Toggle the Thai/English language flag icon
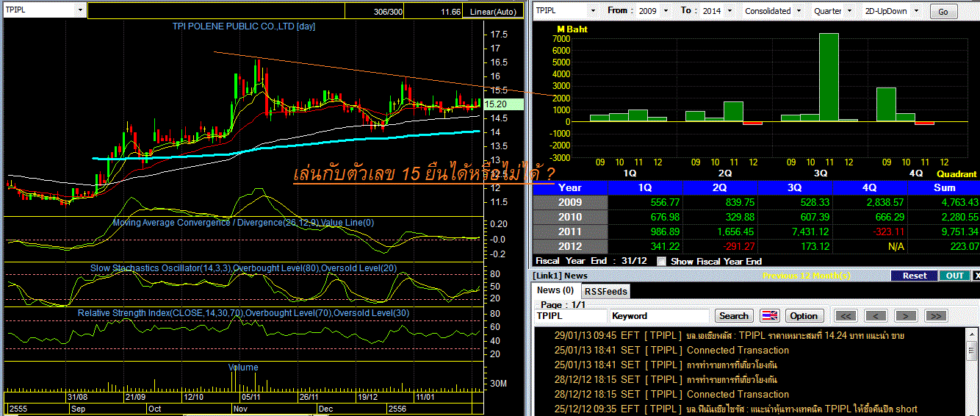Viewport: 980px width, 416px height. (x=769, y=315)
